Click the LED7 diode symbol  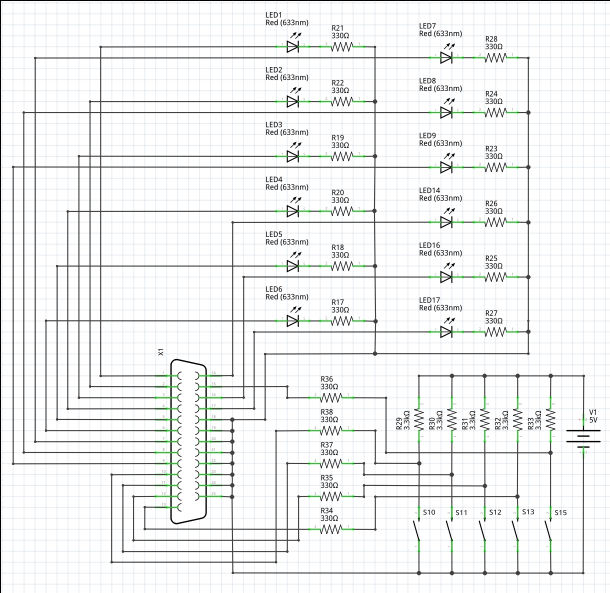tap(446, 57)
